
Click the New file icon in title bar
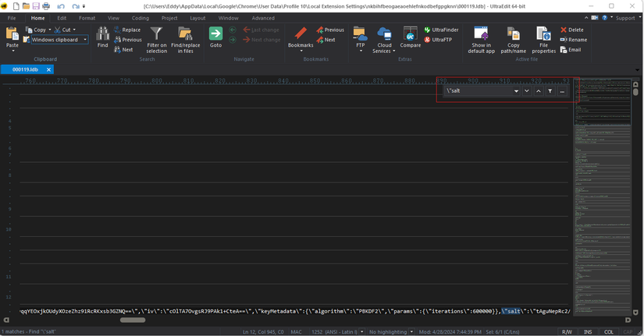pos(16,6)
